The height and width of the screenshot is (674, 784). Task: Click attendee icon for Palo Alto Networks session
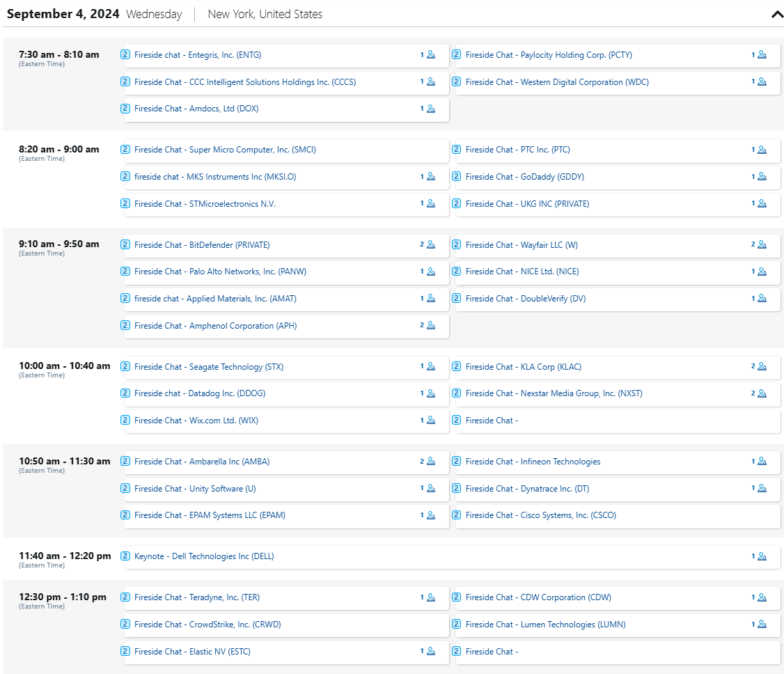[x=431, y=272]
